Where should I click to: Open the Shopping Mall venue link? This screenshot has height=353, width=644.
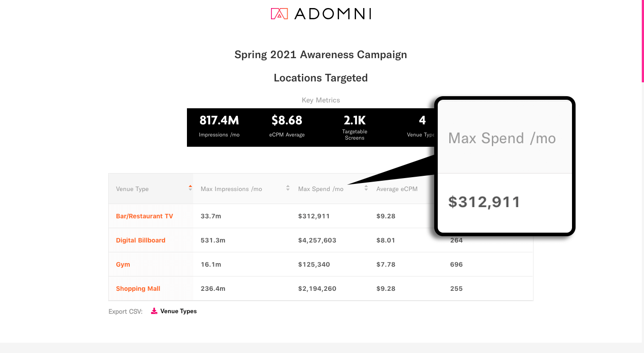click(138, 289)
